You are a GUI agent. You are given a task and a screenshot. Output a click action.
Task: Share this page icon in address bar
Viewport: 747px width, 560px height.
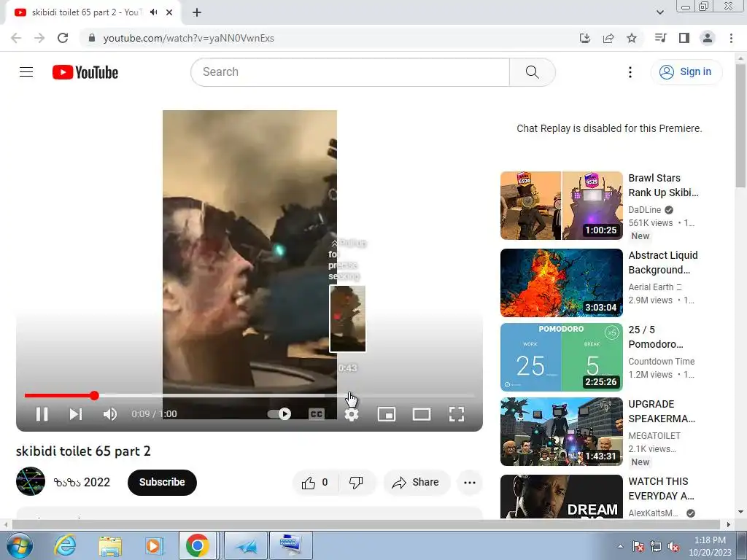pos(608,38)
